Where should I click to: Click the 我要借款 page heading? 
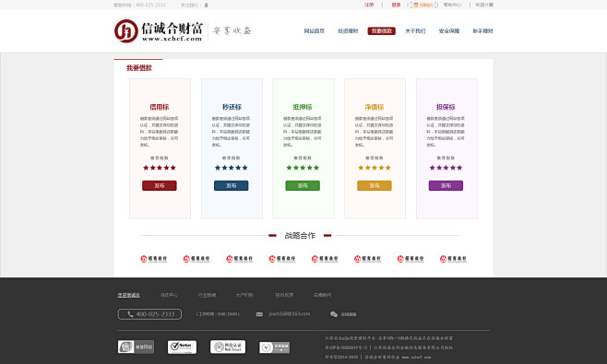pos(139,68)
